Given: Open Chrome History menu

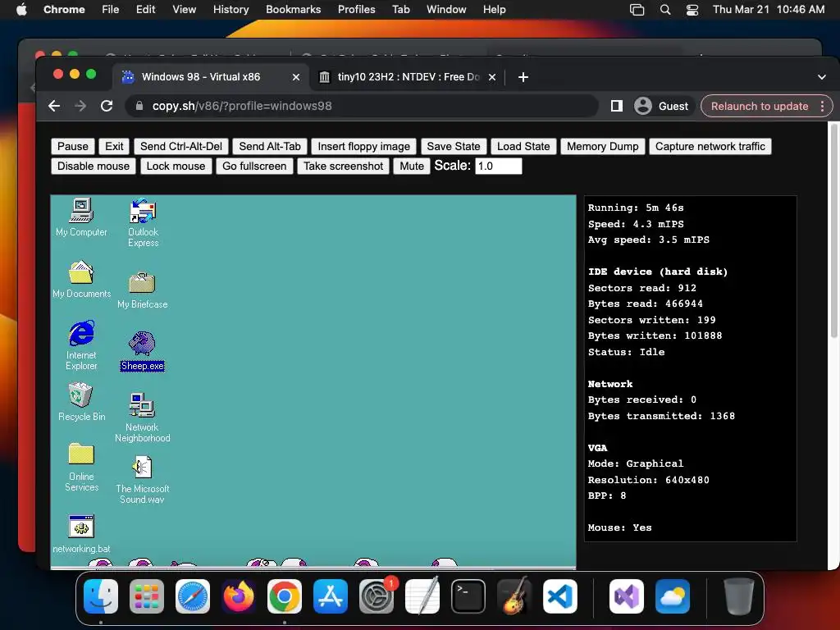Looking at the screenshot, I should click(231, 10).
